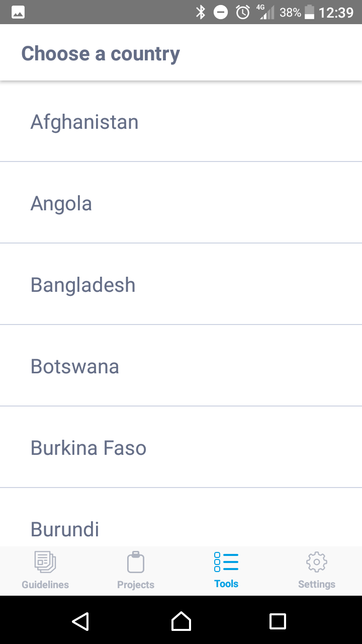Screen dimensions: 362x644
Task: Open recent apps square icon
Action: tap(278, 621)
